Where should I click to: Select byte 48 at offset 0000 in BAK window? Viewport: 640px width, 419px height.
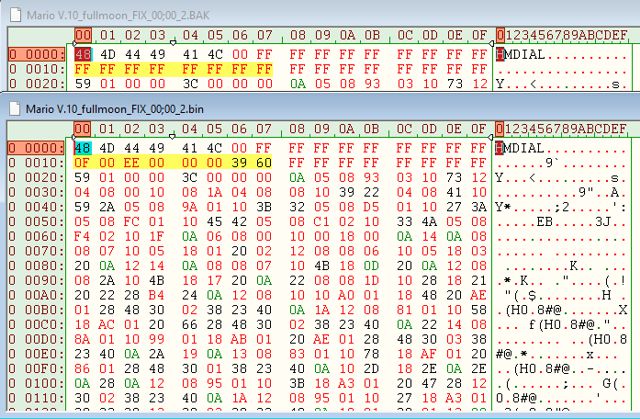[x=83, y=54]
